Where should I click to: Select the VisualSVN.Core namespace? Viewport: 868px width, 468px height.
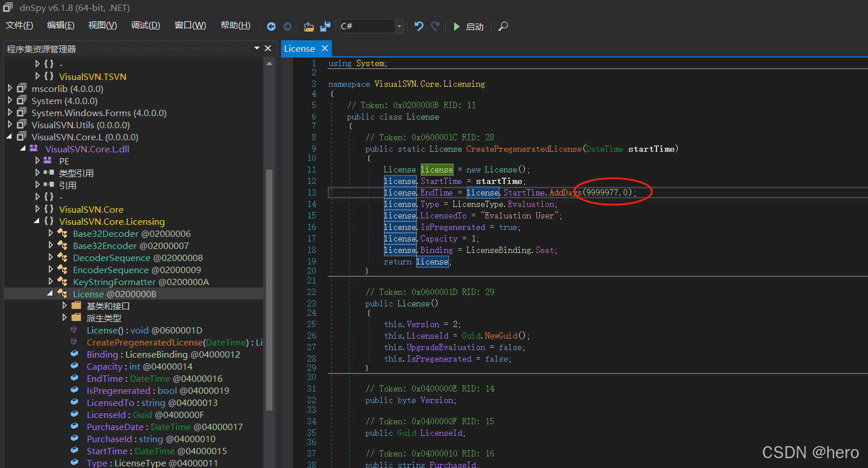click(91, 209)
